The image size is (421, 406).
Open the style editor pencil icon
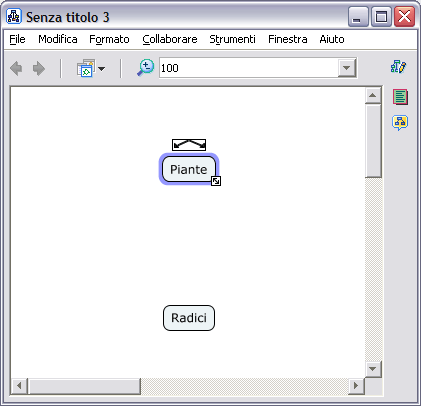[x=399, y=67]
